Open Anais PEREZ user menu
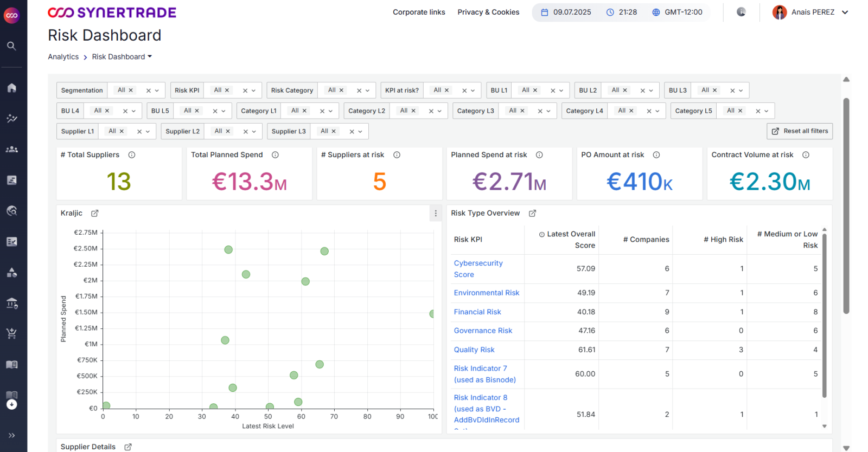 click(810, 12)
